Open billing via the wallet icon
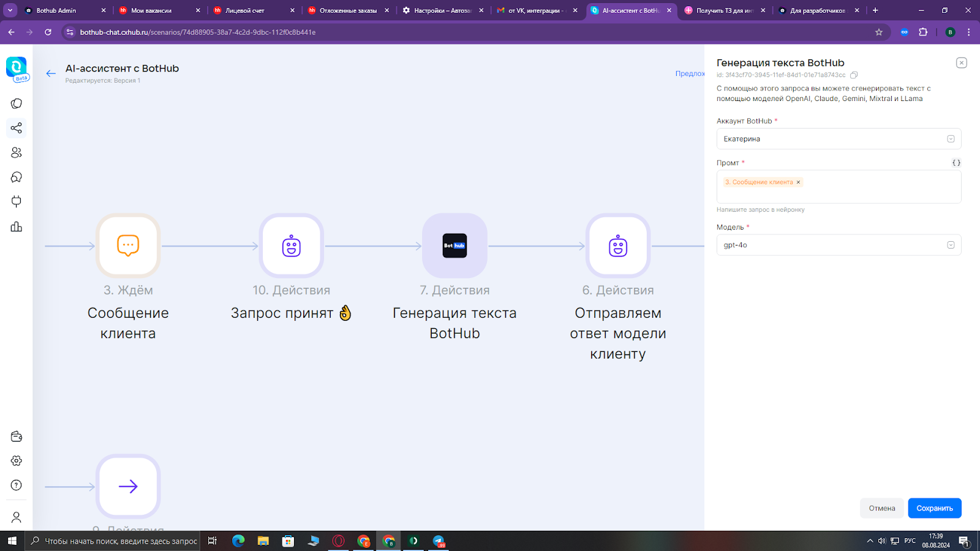 point(16,437)
